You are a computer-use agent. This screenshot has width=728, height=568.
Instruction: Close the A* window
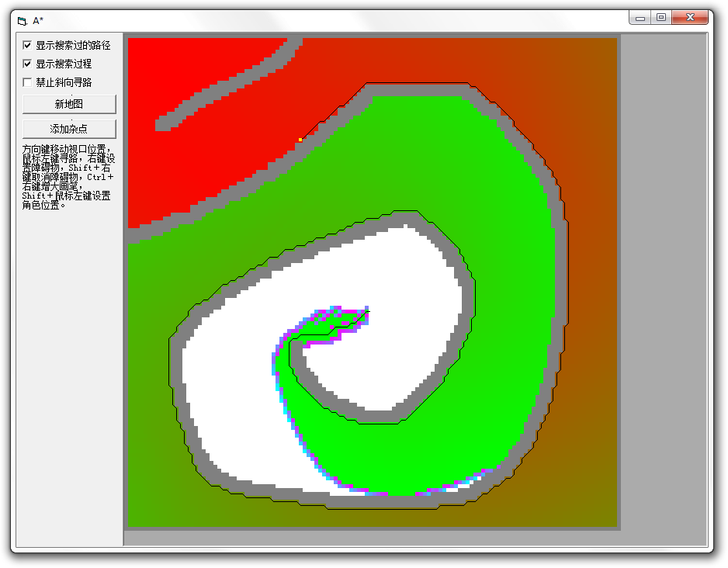pos(690,18)
